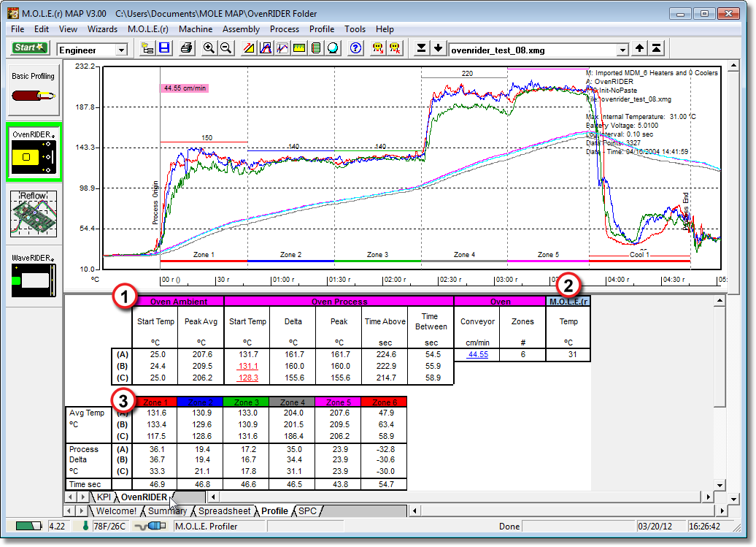
Task: Switch to the Welcome! worksheet tab
Action: click(116, 510)
